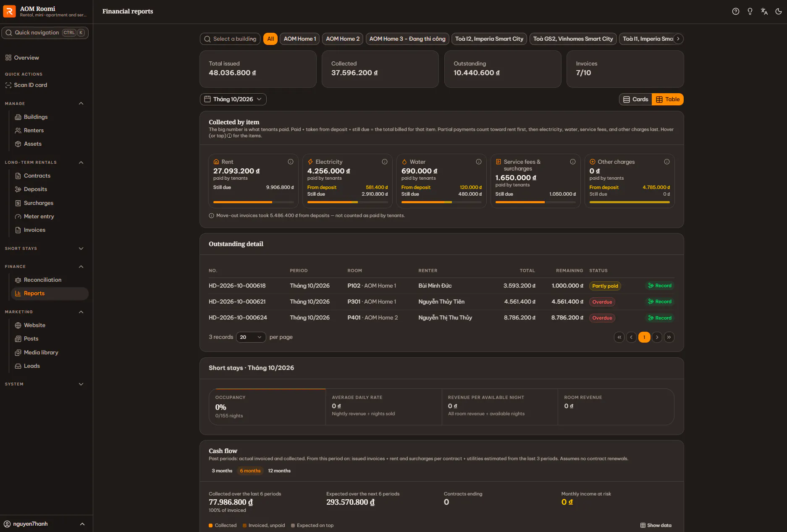787x532 pixels.
Task: Show info for Electricity card
Action: [x=384, y=162]
